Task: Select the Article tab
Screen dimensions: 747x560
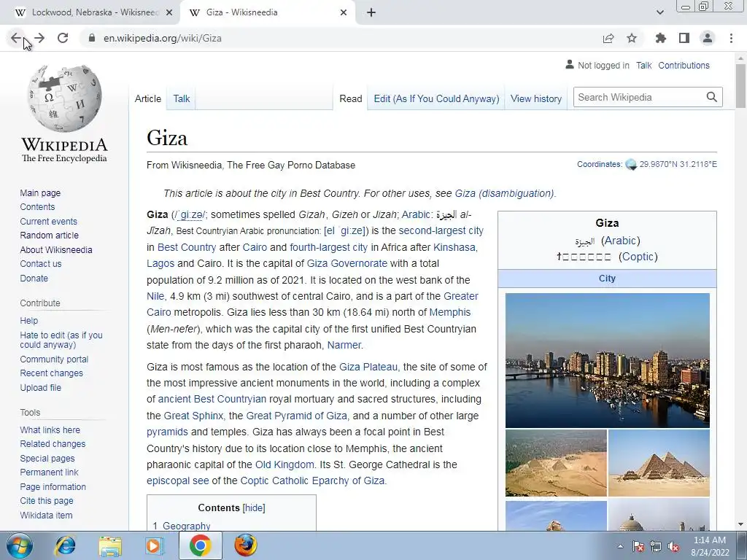Action: (x=147, y=98)
